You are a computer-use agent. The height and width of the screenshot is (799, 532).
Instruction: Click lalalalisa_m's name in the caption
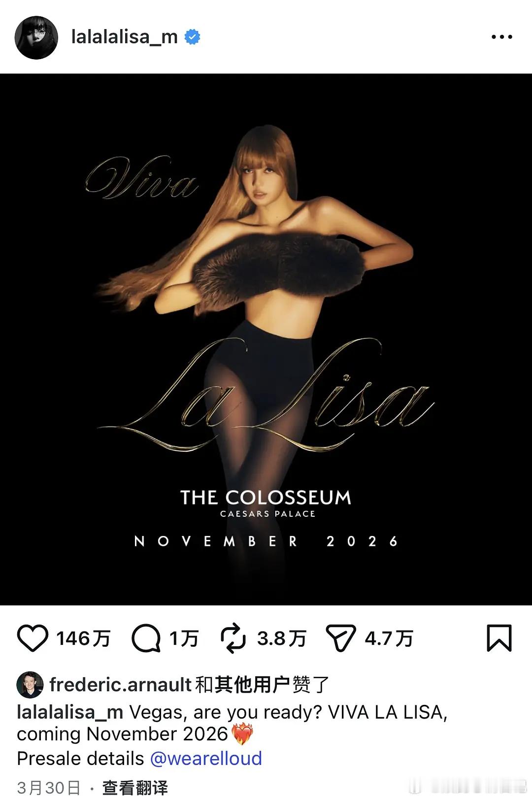click(71, 713)
